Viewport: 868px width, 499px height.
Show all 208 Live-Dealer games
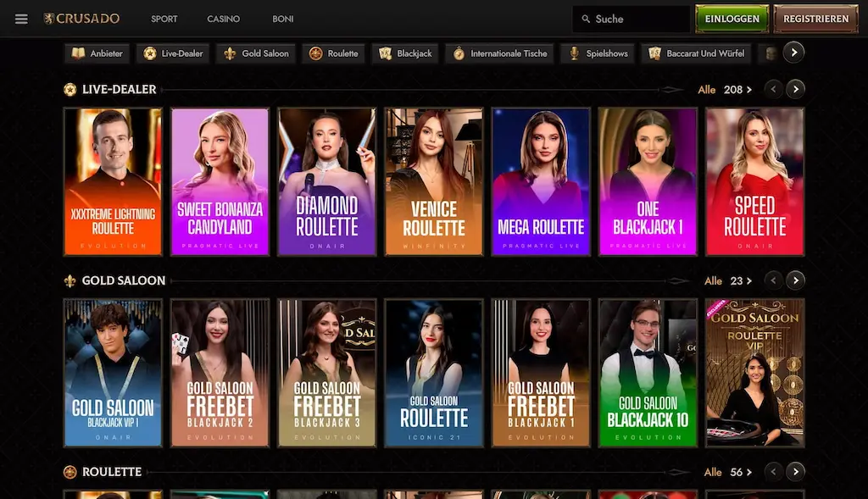tap(725, 90)
